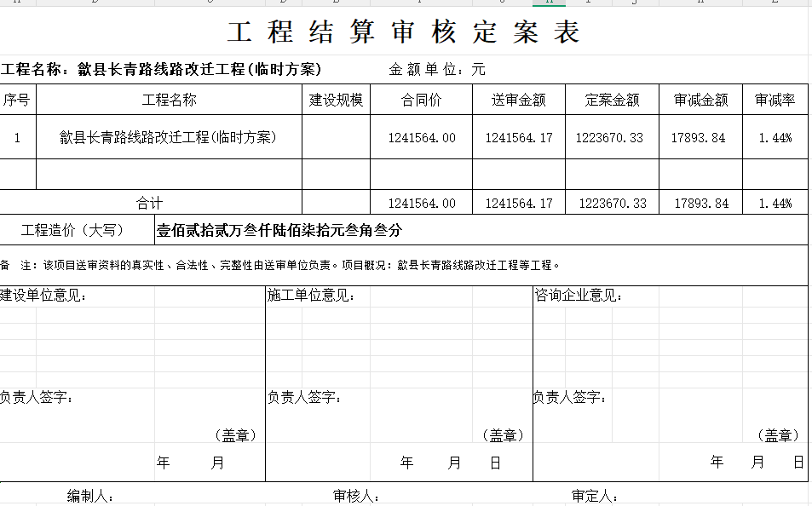The width and height of the screenshot is (812, 506).
Task: Click the 施工单位意见 cell
Action: (x=312, y=296)
